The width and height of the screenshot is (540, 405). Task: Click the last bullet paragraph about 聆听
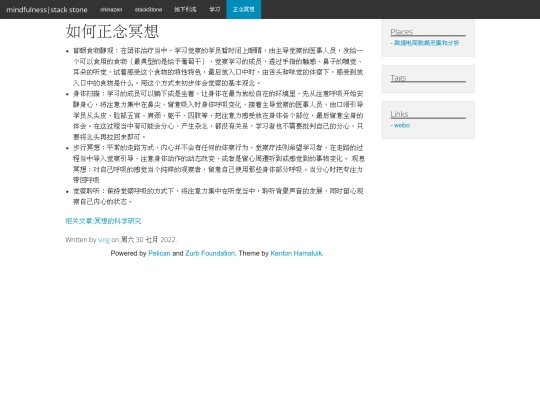tap(218, 196)
